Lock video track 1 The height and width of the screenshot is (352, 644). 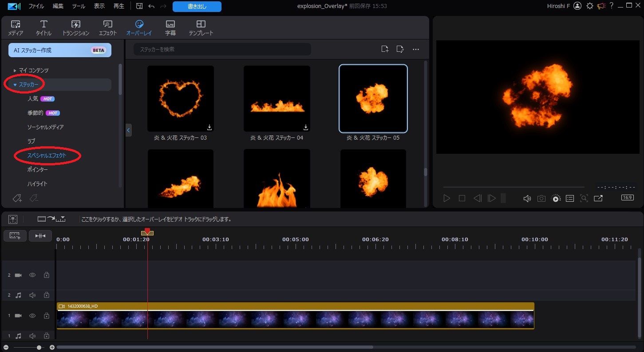[x=47, y=316]
